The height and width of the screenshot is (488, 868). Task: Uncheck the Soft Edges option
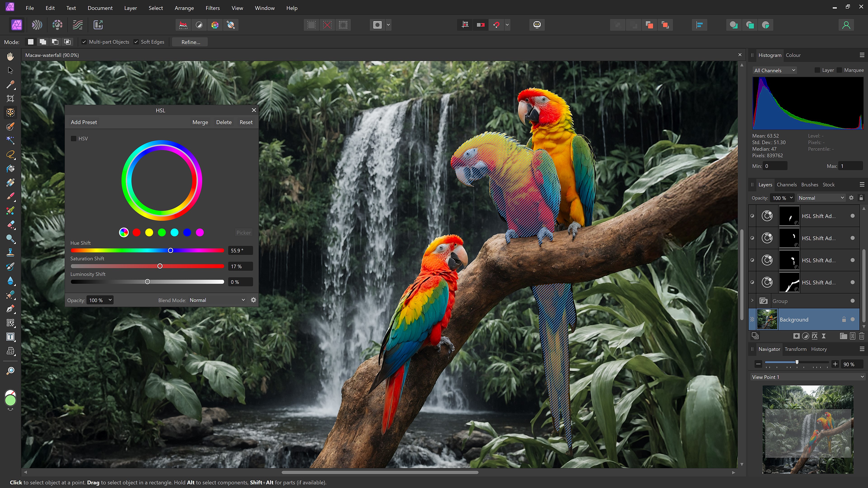point(136,42)
